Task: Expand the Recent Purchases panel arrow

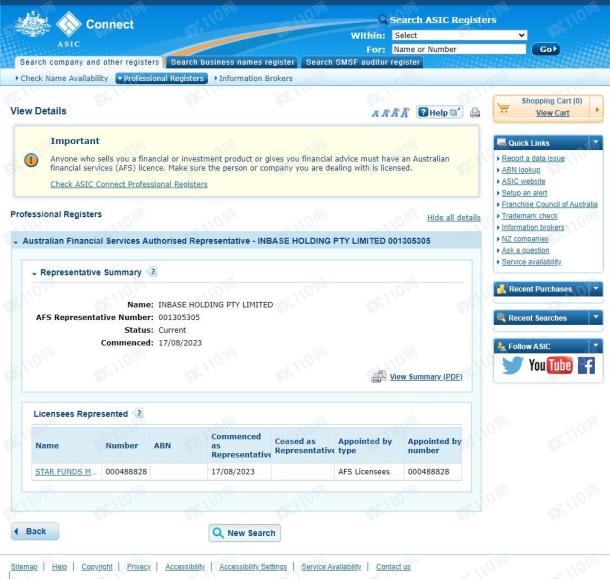Action: 595,289
